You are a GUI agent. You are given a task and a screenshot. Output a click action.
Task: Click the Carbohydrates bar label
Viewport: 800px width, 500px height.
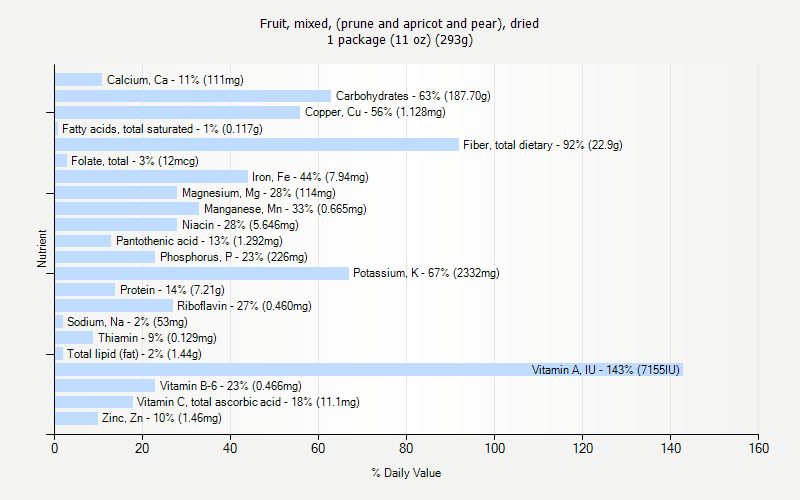click(413, 96)
